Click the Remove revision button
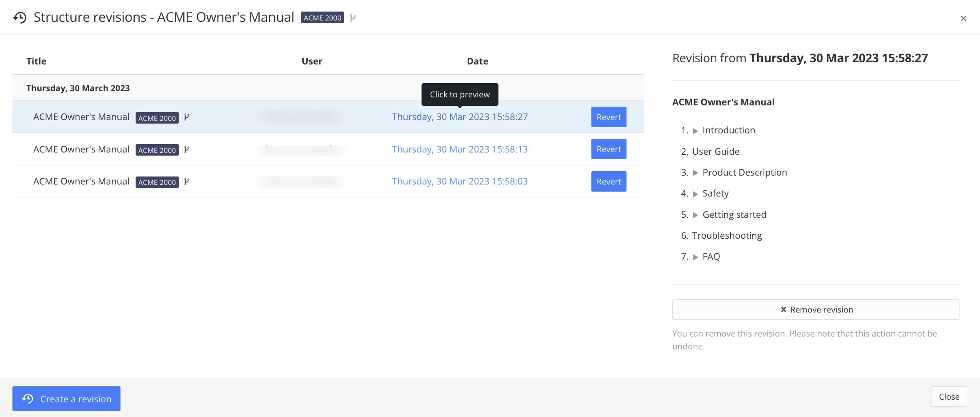Viewport: 980px width, 417px height. (x=815, y=309)
